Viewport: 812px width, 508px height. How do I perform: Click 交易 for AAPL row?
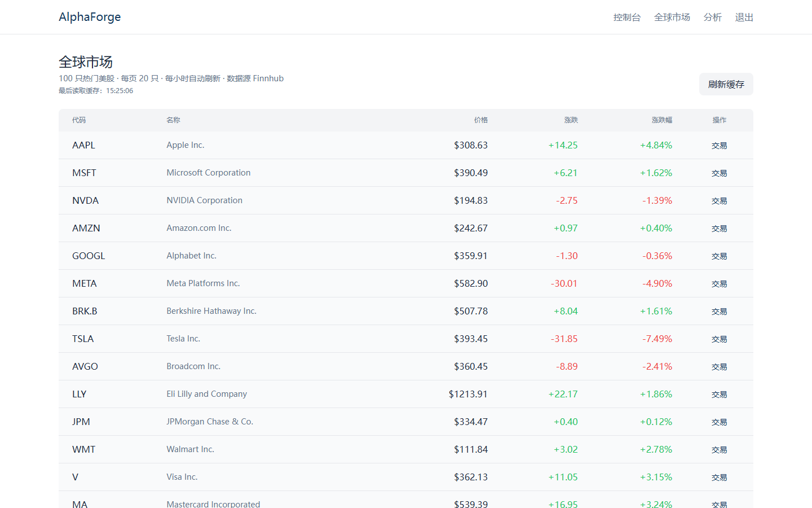click(719, 146)
